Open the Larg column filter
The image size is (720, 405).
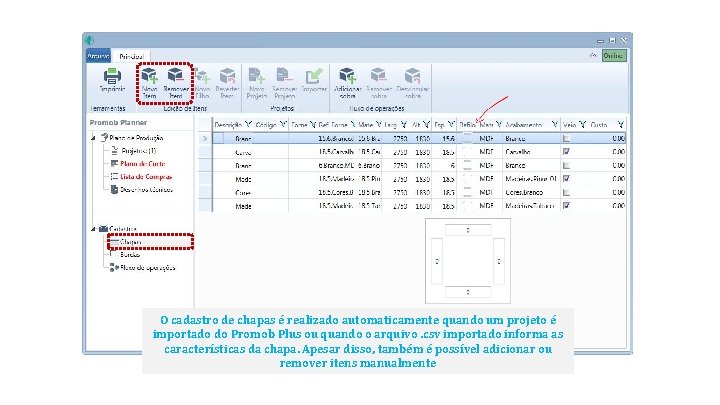tap(403, 124)
